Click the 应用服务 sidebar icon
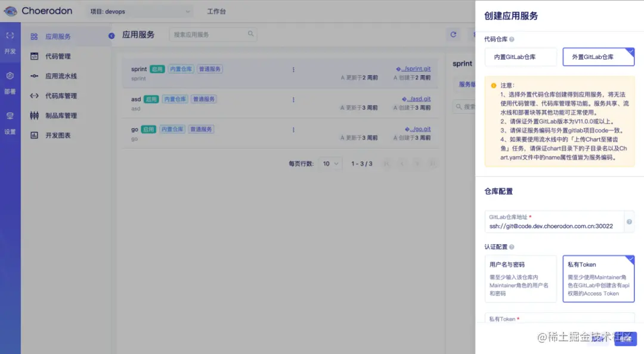Viewport: 644px width, 354px height. click(34, 36)
